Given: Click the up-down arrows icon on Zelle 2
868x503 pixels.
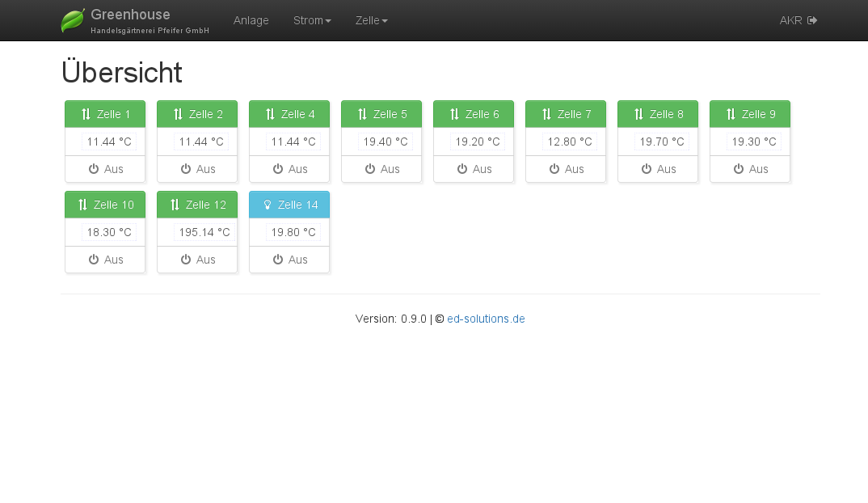Looking at the screenshot, I should point(178,114).
